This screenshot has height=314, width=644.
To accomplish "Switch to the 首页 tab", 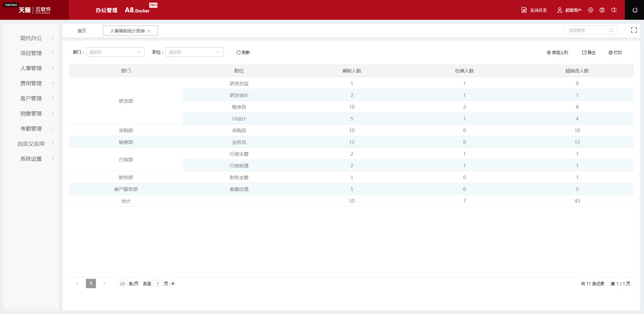I will click(82, 31).
